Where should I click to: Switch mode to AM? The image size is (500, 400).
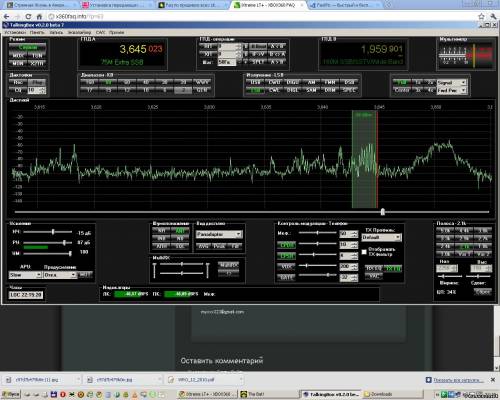(311, 82)
